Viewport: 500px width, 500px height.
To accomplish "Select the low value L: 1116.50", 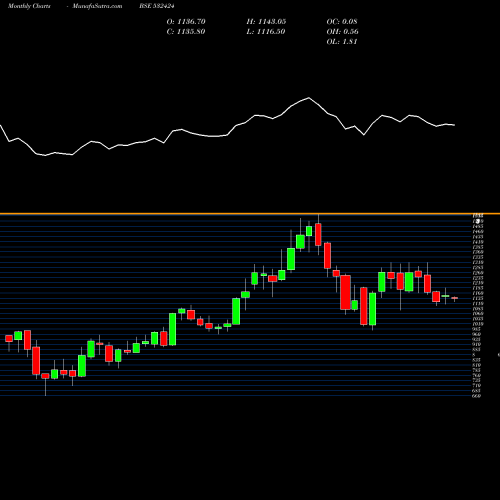I will click(266, 32).
